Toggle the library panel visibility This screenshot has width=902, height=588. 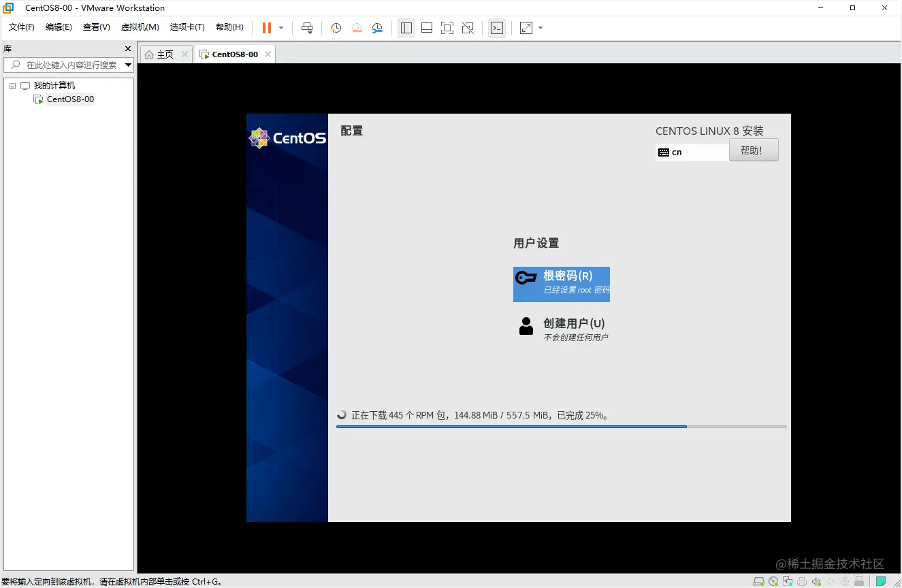click(x=406, y=28)
